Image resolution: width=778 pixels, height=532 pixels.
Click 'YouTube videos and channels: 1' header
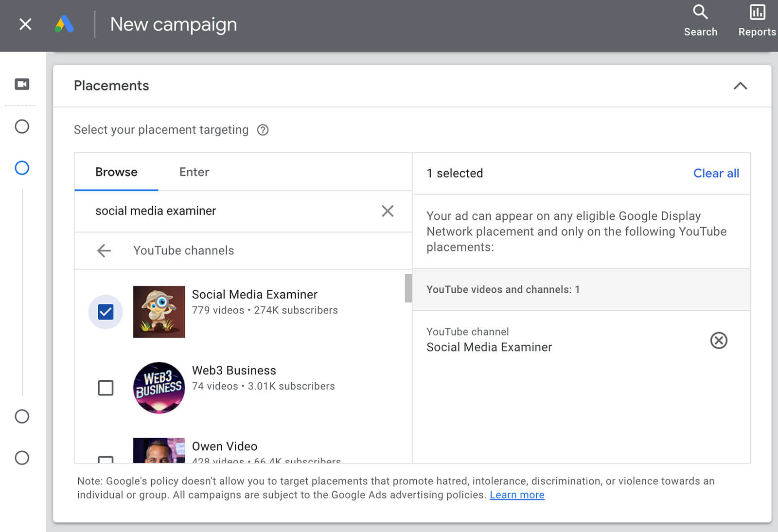(503, 290)
